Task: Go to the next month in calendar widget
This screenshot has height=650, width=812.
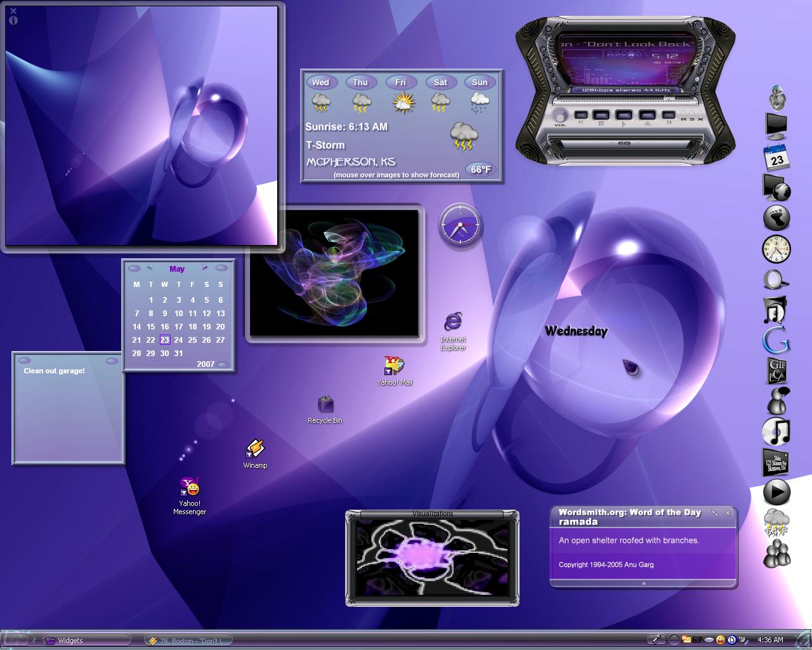Action: pyautogui.click(x=204, y=268)
